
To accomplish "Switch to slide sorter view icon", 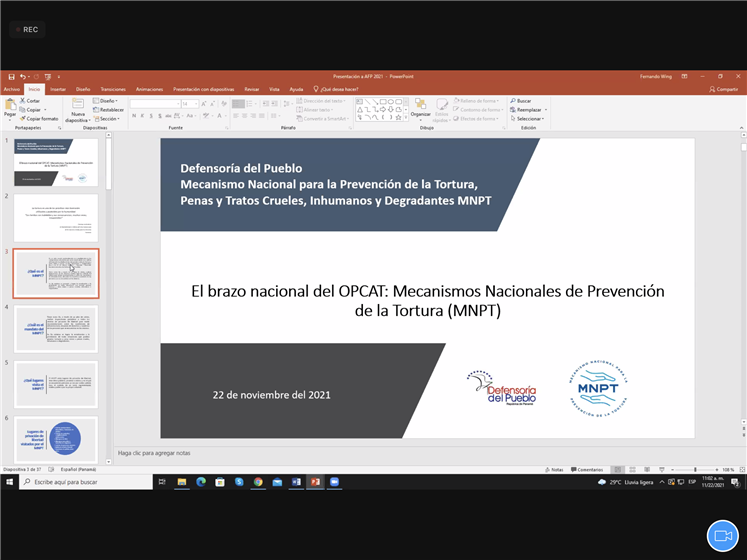I will pyautogui.click(x=632, y=469).
